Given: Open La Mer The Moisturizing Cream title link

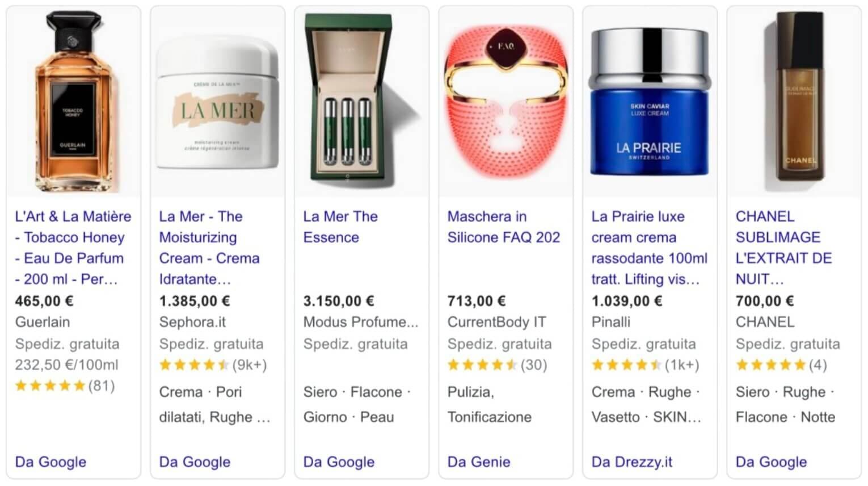Looking at the screenshot, I should 209,248.
